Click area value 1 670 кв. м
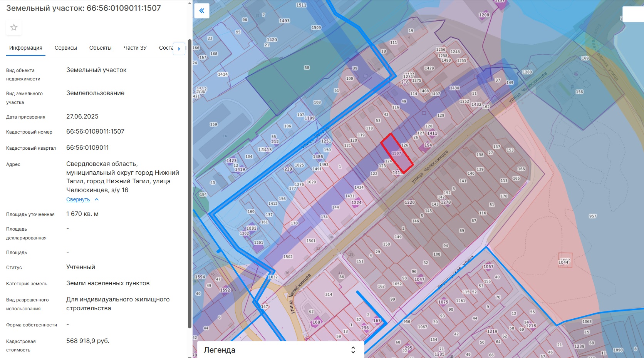Screen dimensions: 644x358 82,214
